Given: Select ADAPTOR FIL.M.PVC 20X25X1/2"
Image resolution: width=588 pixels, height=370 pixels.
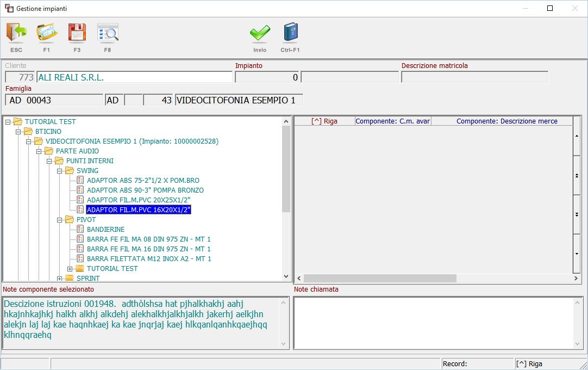Looking at the screenshot, I should pos(139,200).
